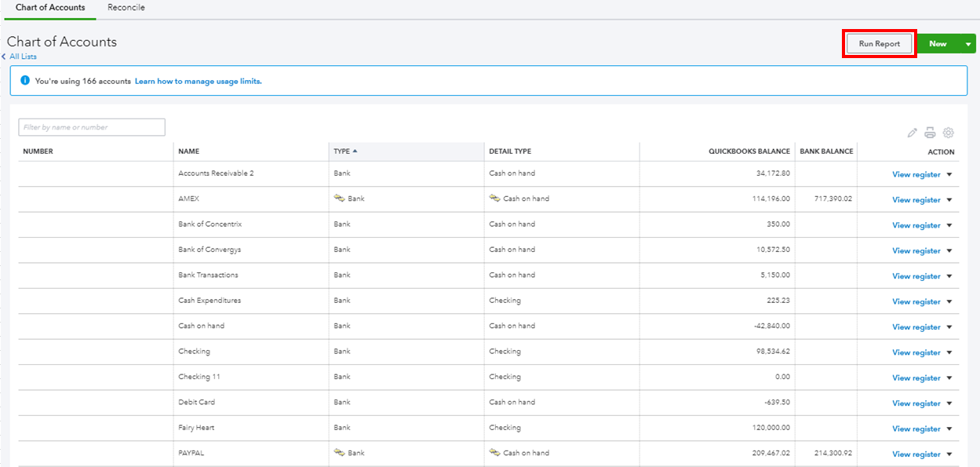Expand action dropdown for Checking row
980x467 pixels.
(949, 352)
